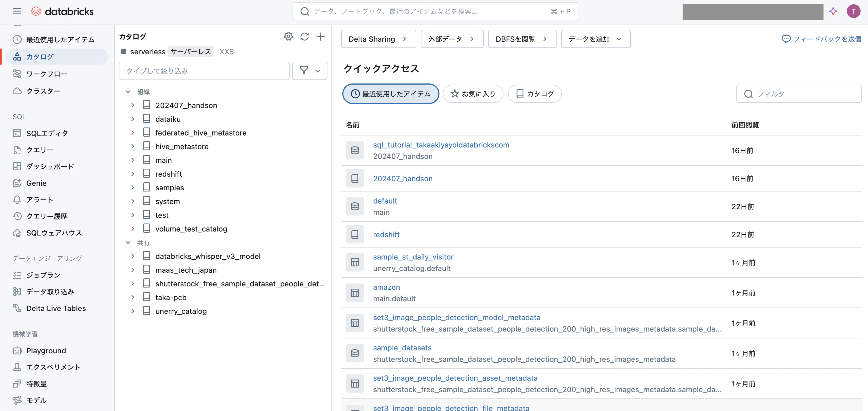This screenshot has height=411, width=868.
Task: Click the top search bar
Action: [x=435, y=11]
